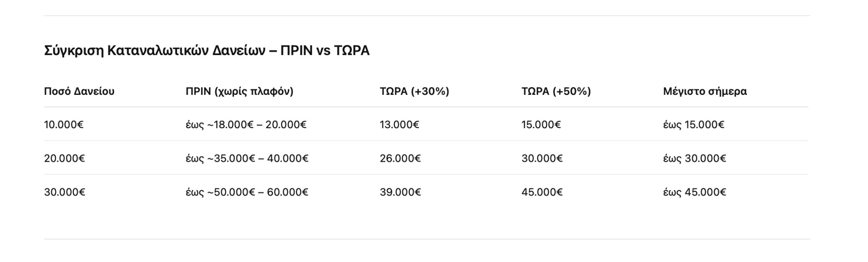Select the έως 45.000€ maximum cell
This screenshot has height=262, width=868.
point(694,192)
